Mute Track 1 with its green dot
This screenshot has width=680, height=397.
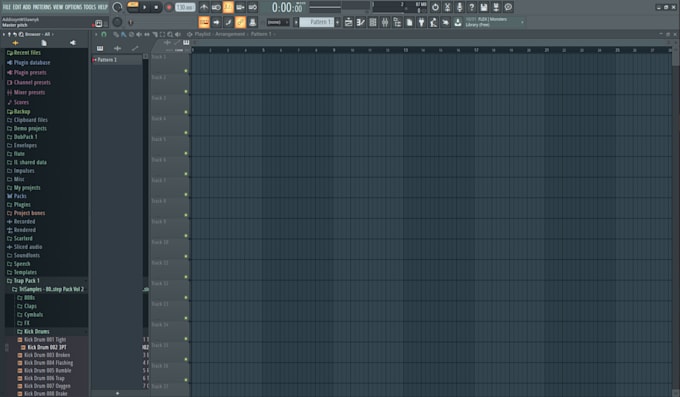coord(186,71)
